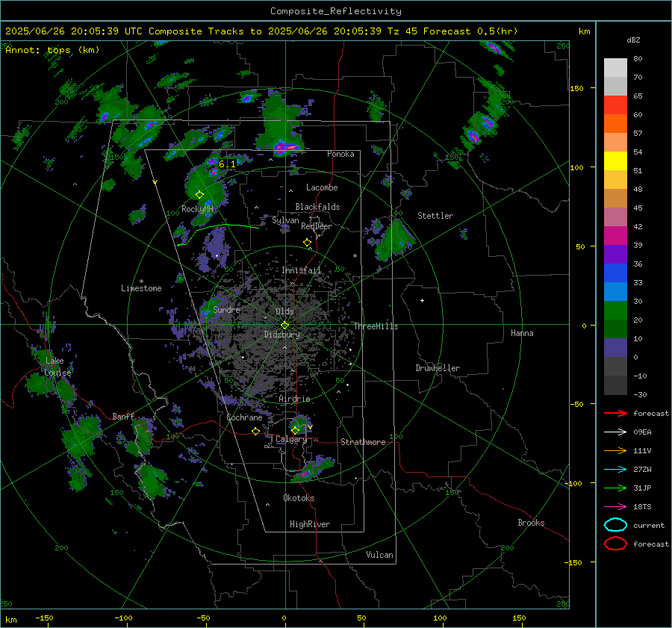672x628 pixels.
Task: Select the bright green 20-30 dBZ swatch
Action: 615,311
